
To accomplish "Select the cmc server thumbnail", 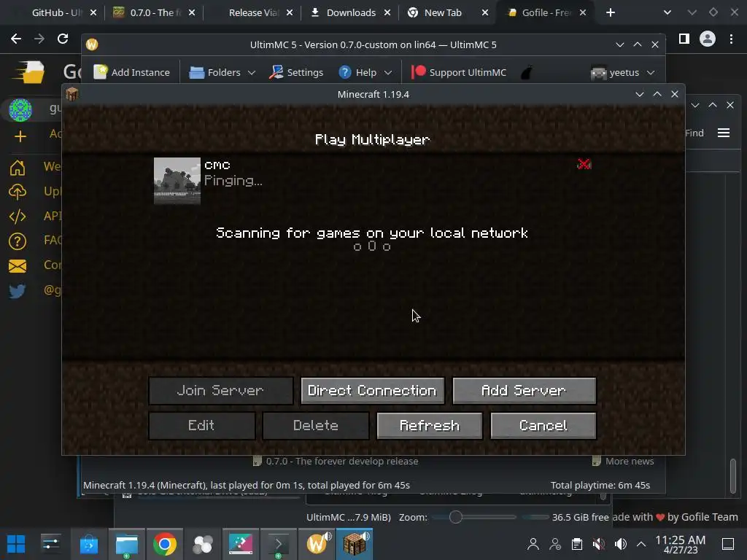I will (x=177, y=181).
